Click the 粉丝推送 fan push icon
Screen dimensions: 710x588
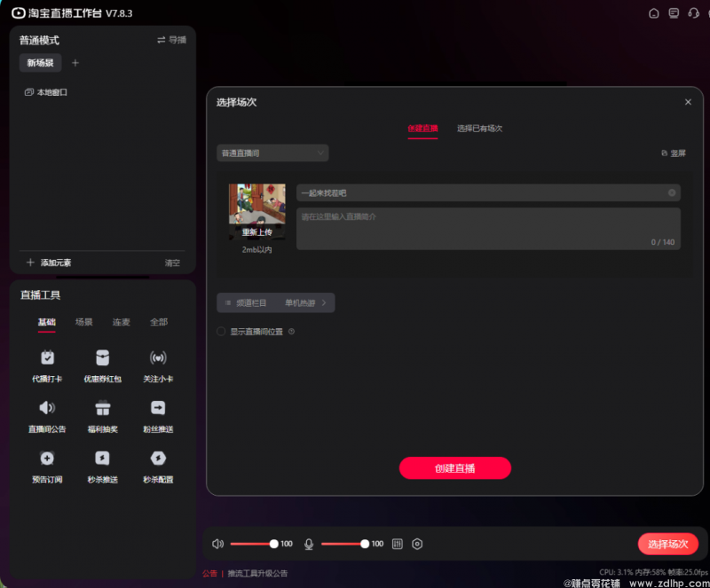(x=158, y=409)
